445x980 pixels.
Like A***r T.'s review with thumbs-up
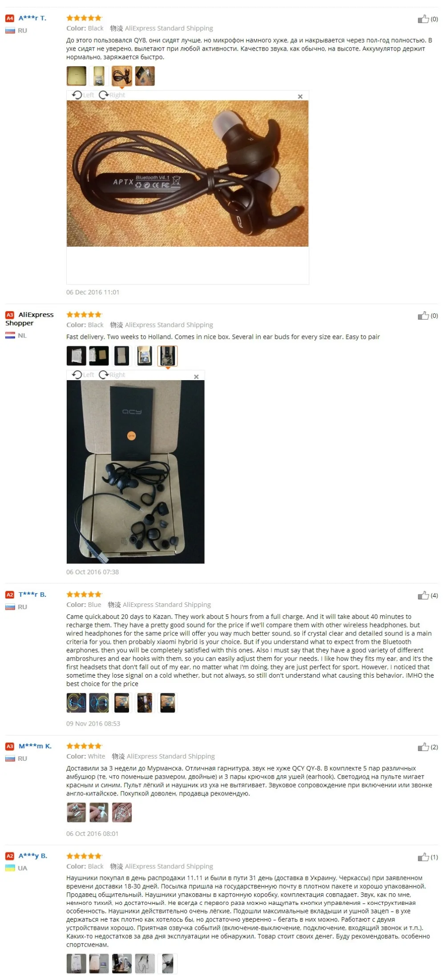tap(423, 19)
